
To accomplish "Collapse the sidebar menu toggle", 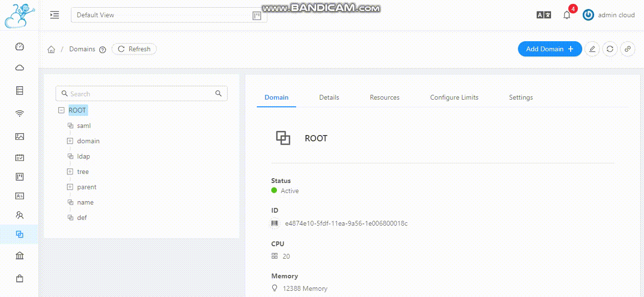I will [55, 15].
